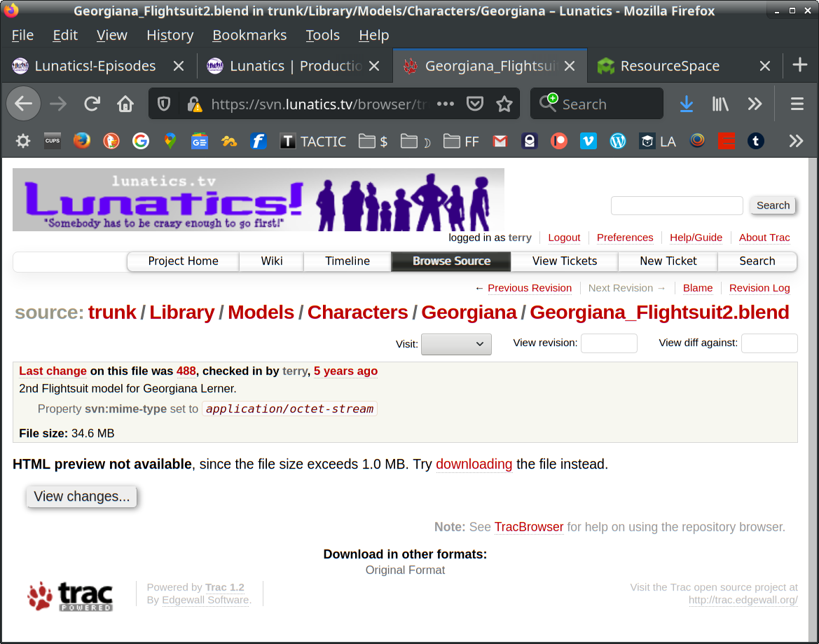Open the History menu
Image resolution: width=819 pixels, height=644 pixels.
point(170,35)
